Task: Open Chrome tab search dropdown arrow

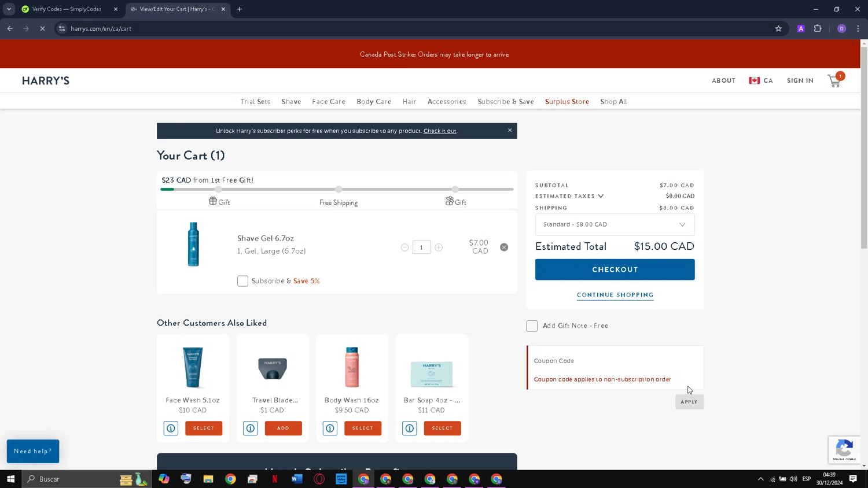Action: 9,9
